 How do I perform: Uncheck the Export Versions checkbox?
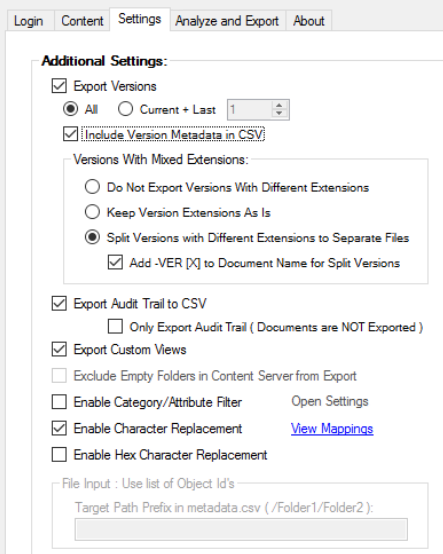click(59, 86)
